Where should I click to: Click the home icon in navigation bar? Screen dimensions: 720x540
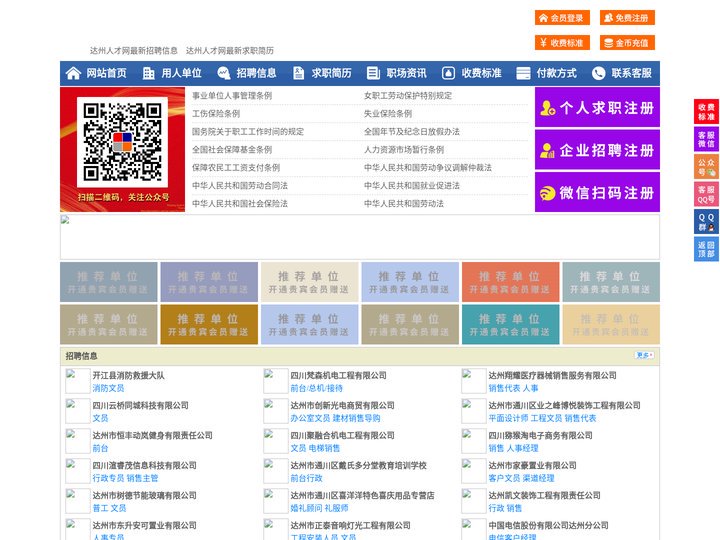73,73
